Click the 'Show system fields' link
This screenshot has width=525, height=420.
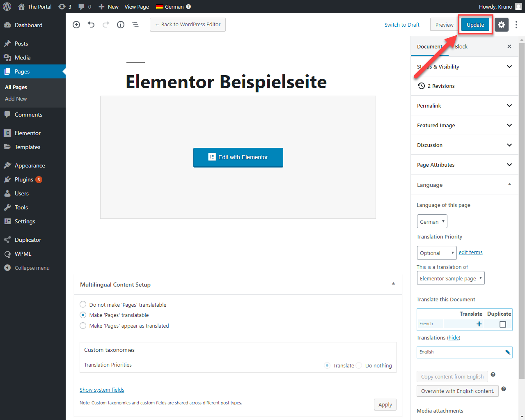(102, 390)
